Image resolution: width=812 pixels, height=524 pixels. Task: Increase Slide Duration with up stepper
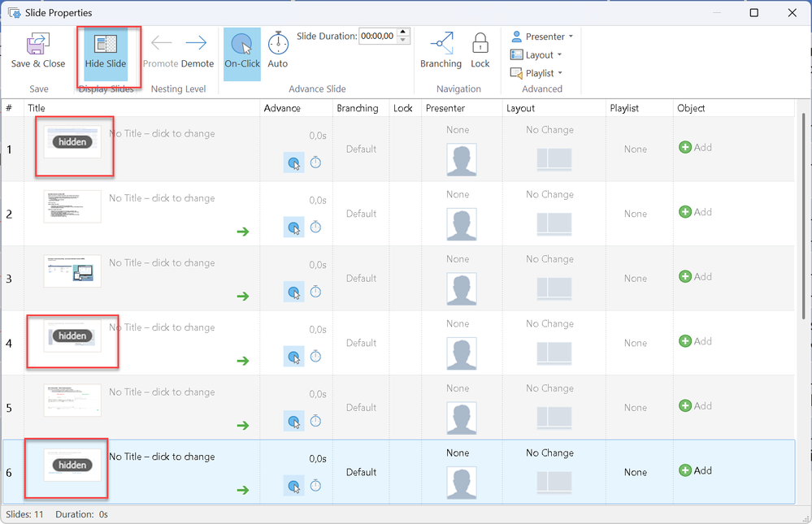tap(404, 32)
